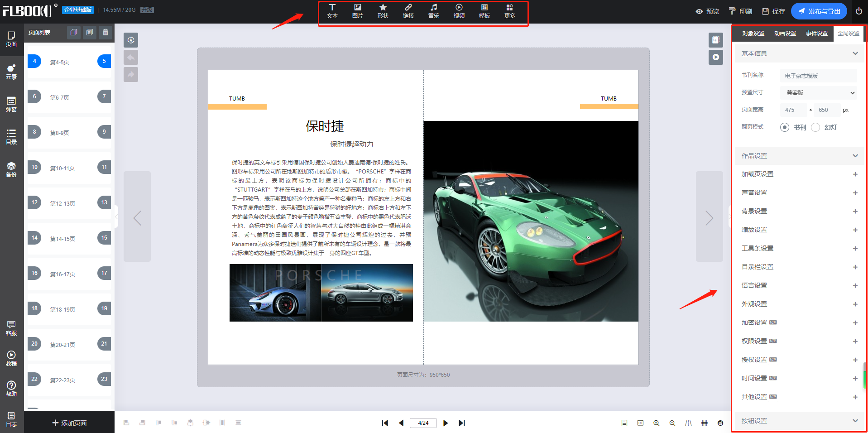Open the 目录 table of contents panel
Screen dimensions: 868x433
pos(11,137)
